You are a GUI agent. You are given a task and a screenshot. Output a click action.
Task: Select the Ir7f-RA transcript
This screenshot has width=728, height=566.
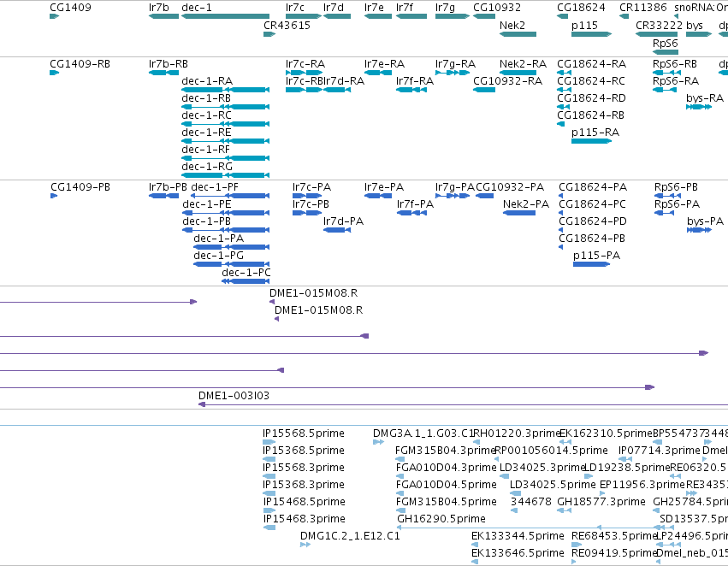[411, 90]
